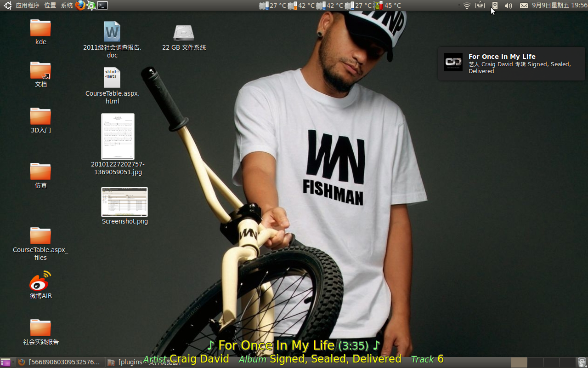Click the music player tray icon
588x368 pixels.
[495, 6]
